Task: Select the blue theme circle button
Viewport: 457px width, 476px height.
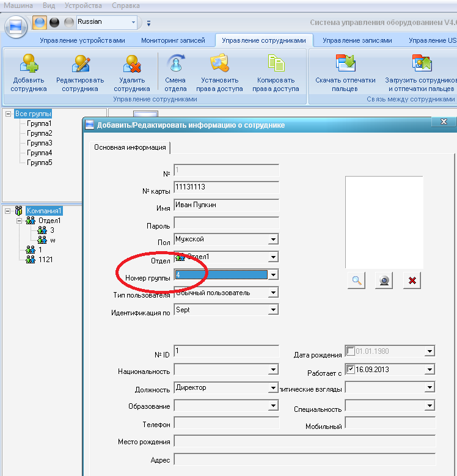Action: (40, 23)
